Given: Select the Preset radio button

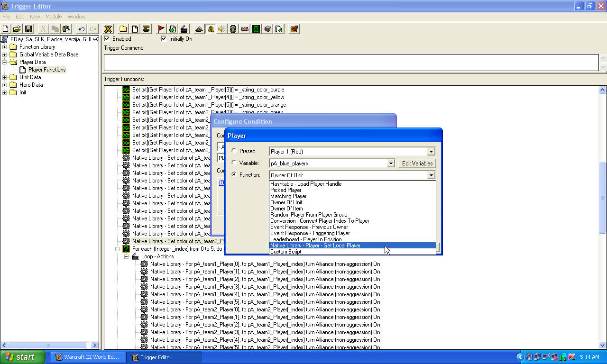Looking at the screenshot, I should 234,151.
